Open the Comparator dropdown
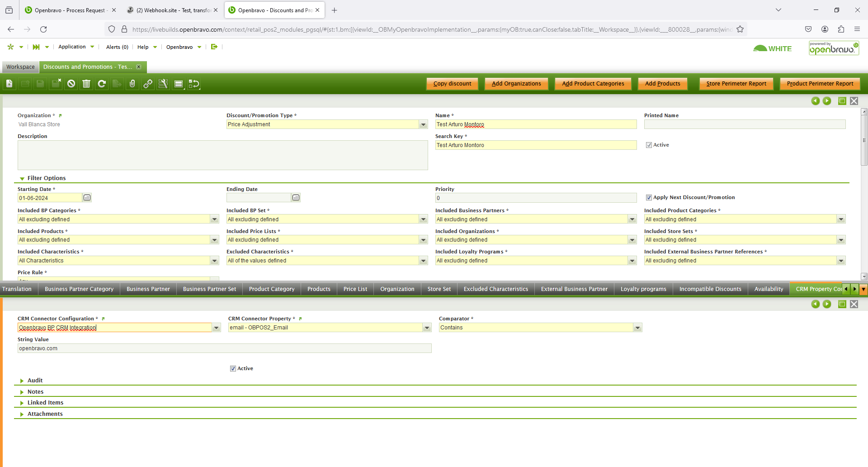The width and height of the screenshot is (868, 467). pyautogui.click(x=637, y=328)
